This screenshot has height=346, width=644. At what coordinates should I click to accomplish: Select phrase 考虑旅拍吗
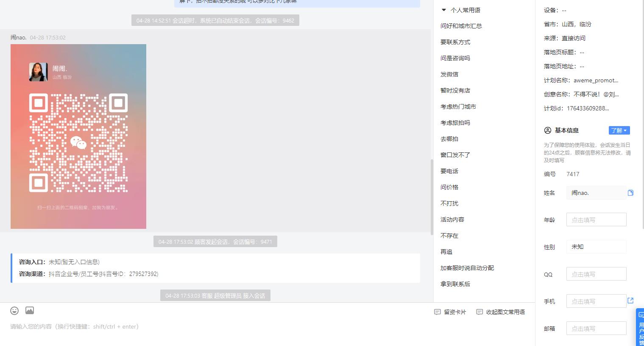pyautogui.click(x=455, y=123)
